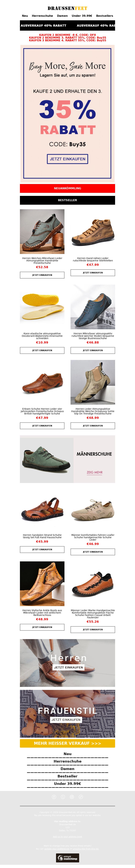Click ZEIG MEHR link in Männerschuhe banner

[95, 472]
